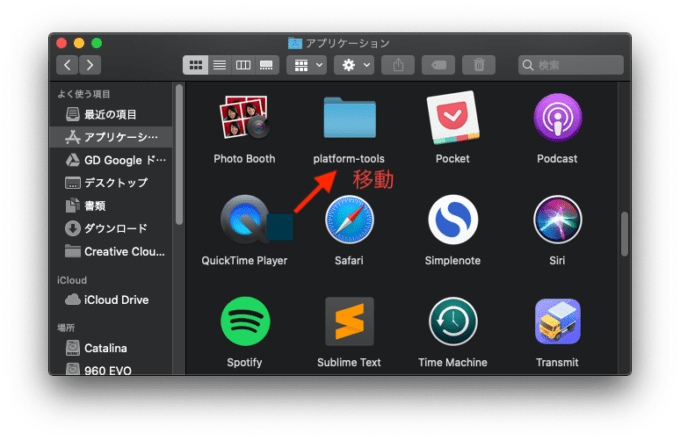Switch to gallery view
680x440 pixels.
[x=266, y=65]
